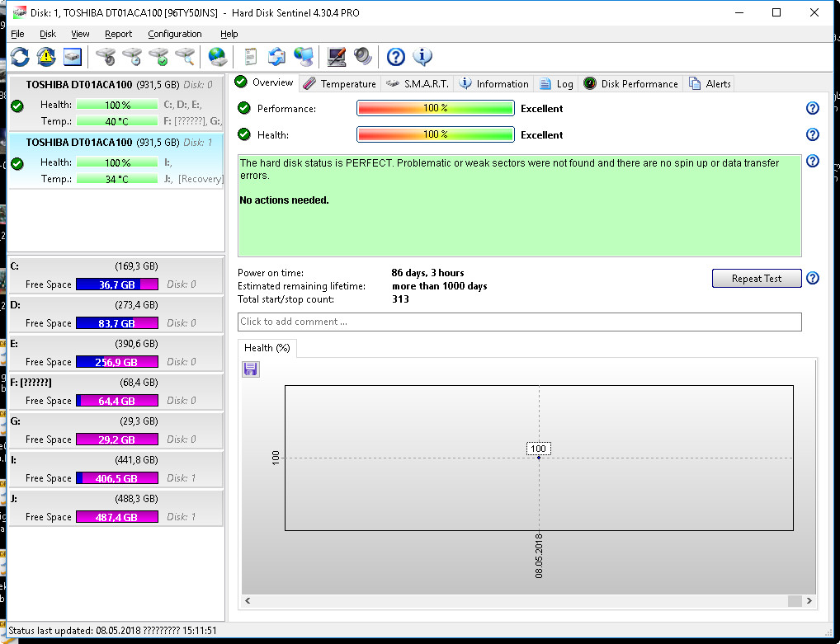Open the Disk menu
840x644 pixels.
48,34
